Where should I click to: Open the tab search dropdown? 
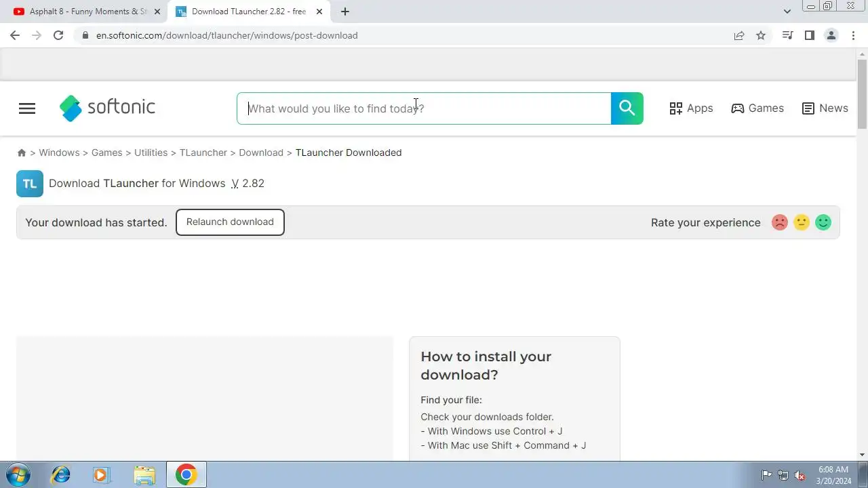[787, 12]
